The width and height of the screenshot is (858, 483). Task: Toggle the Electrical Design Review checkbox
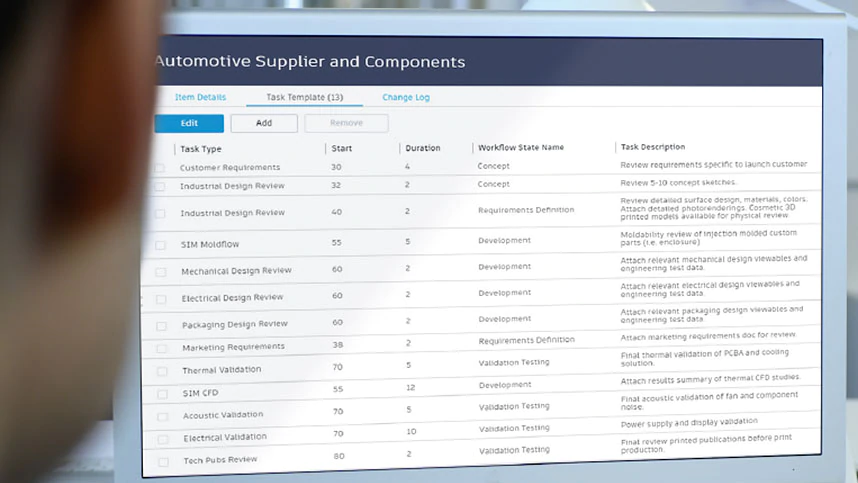coord(160,299)
